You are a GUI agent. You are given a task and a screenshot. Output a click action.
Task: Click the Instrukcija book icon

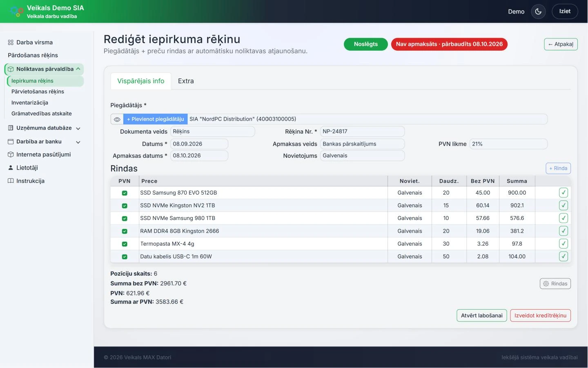[x=11, y=181]
